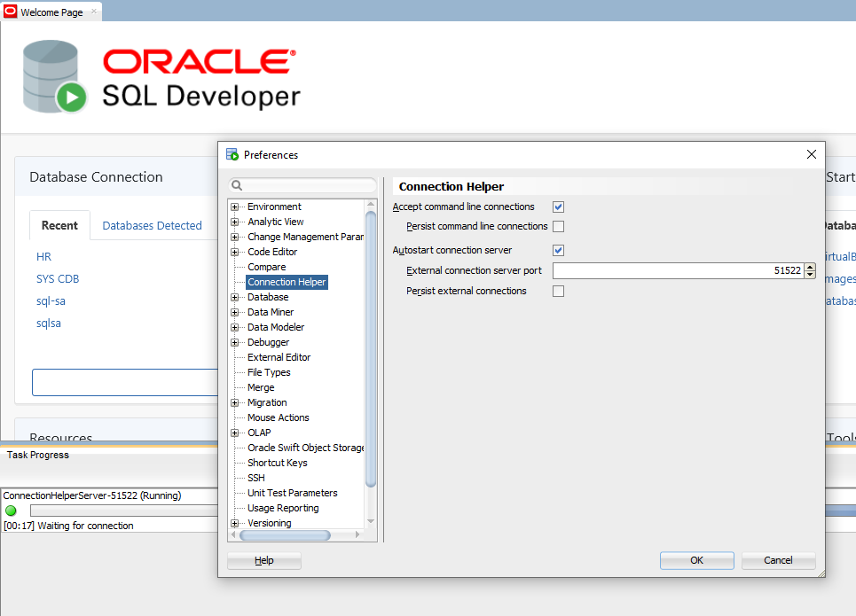Expand the Analytic View node

click(x=235, y=222)
